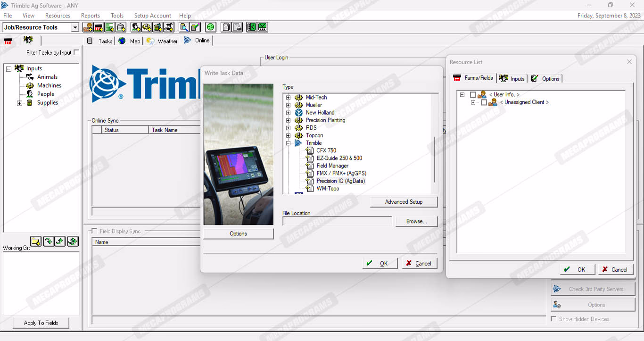Image resolution: width=644 pixels, height=341 pixels.
Task: Tick the User Info checkbox in Resource List
Action: coord(473,95)
